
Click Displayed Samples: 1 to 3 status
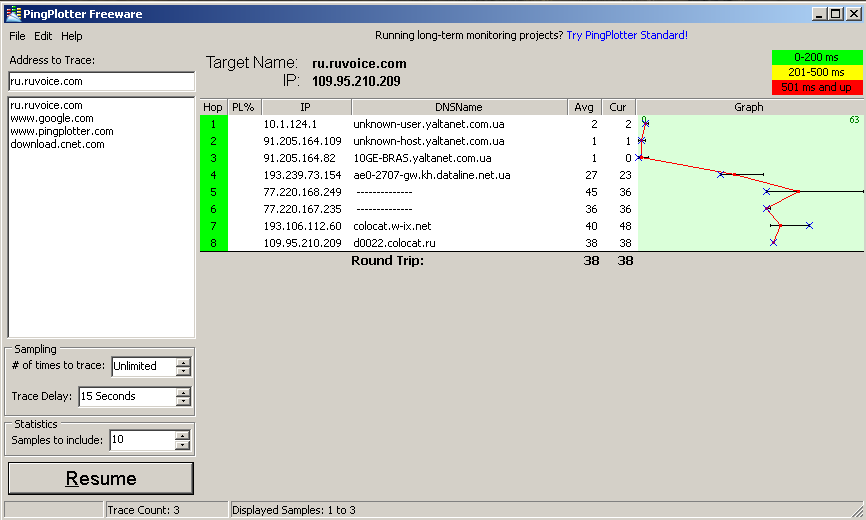(x=293, y=510)
